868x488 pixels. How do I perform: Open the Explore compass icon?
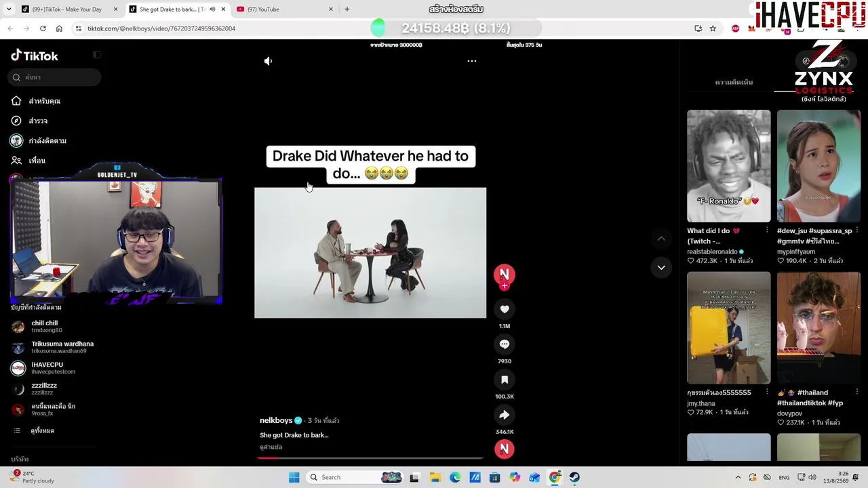tap(16, 121)
